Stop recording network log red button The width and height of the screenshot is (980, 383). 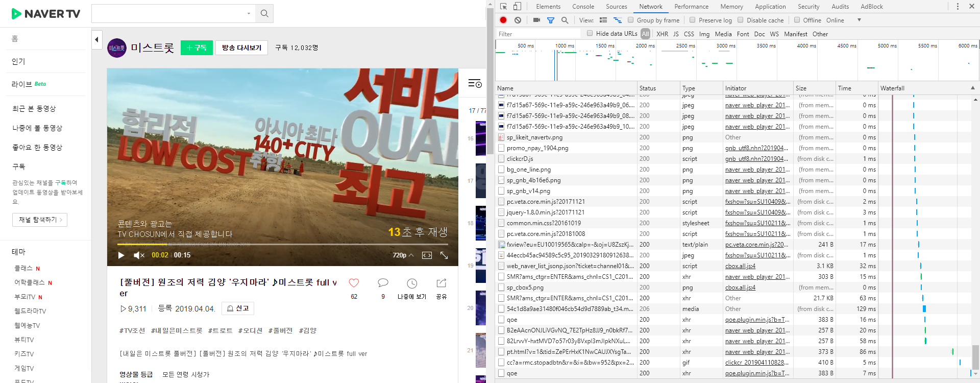[503, 20]
